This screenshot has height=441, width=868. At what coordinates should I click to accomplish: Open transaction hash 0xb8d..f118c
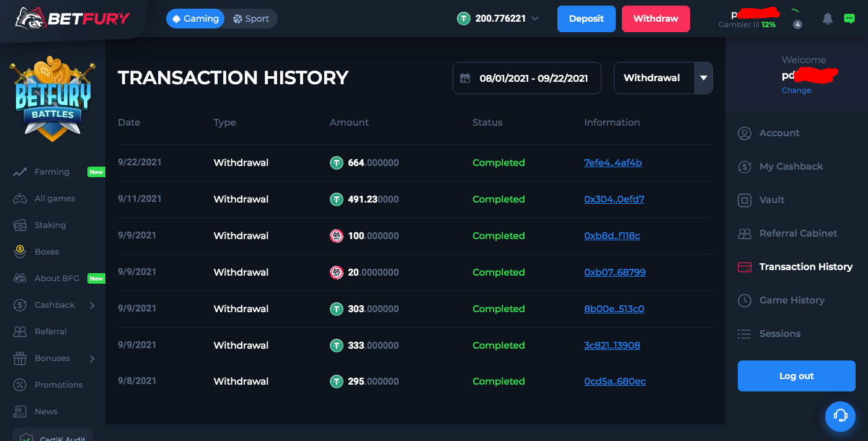click(612, 236)
